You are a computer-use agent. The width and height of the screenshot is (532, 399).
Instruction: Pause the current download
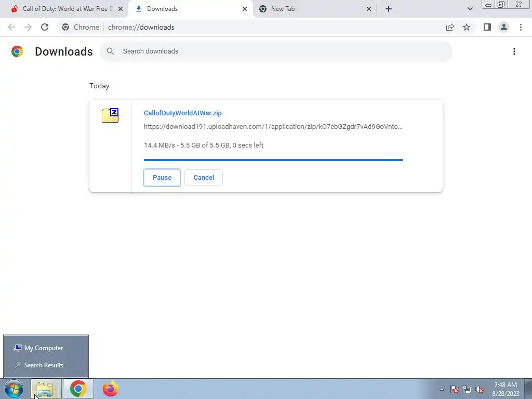click(162, 178)
